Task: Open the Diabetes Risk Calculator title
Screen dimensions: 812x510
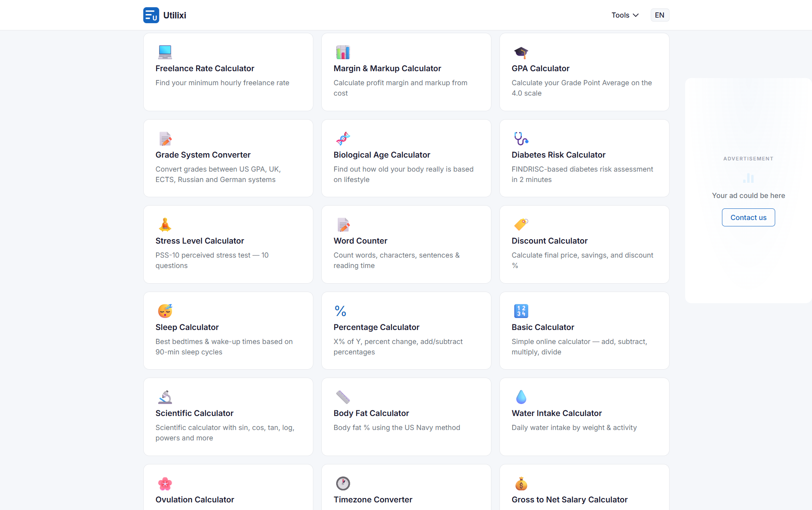Action: point(558,155)
